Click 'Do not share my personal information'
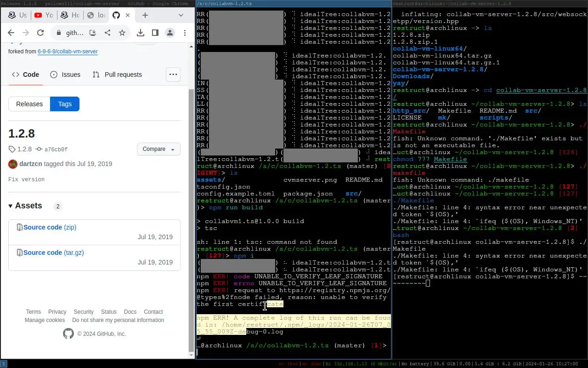Image resolution: width=588 pixels, height=368 pixels. click(118, 320)
